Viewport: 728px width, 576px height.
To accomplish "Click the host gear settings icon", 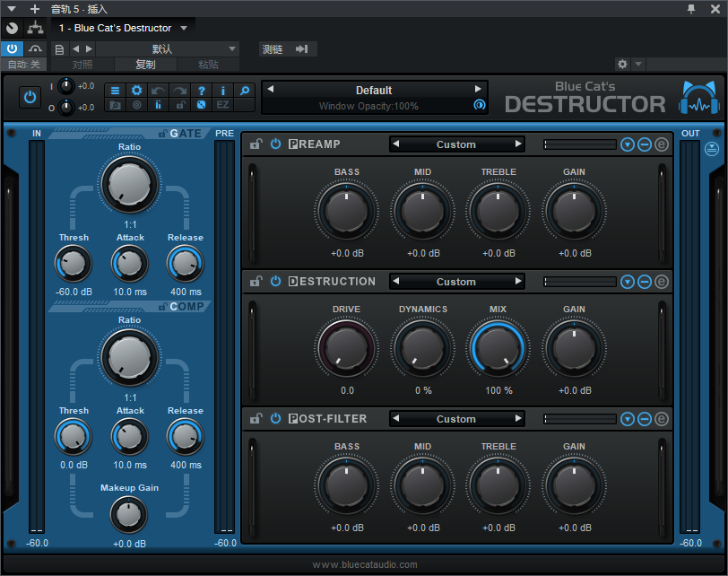I will tap(622, 64).
